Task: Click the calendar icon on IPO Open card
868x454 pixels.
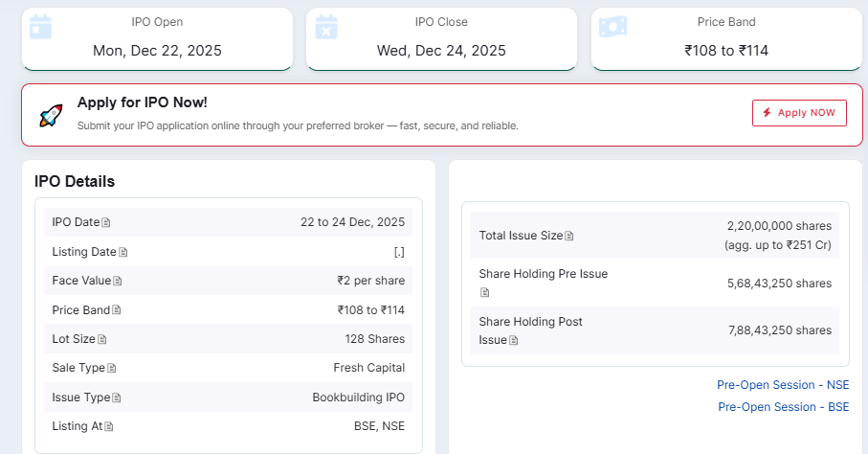Action: (40, 26)
